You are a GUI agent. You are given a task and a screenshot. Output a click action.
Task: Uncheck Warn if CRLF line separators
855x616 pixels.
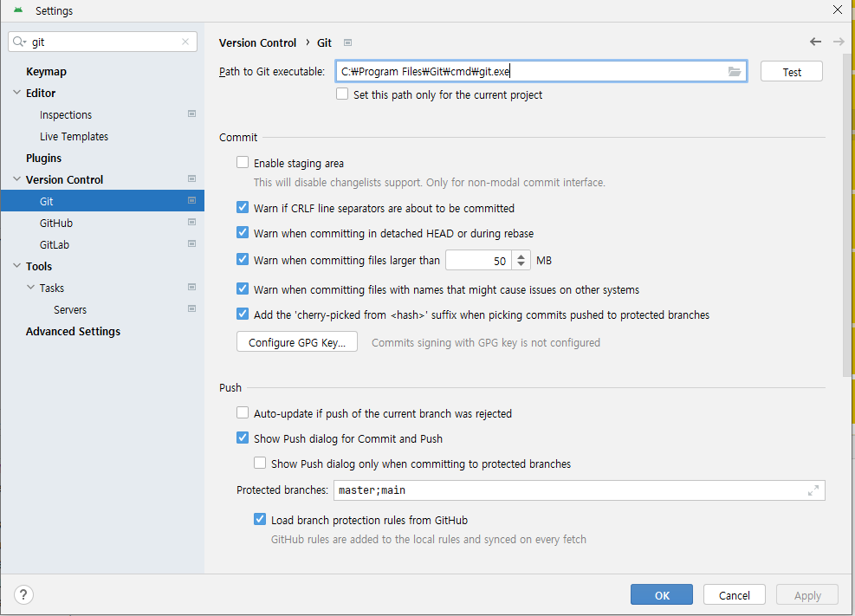pyautogui.click(x=243, y=207)
